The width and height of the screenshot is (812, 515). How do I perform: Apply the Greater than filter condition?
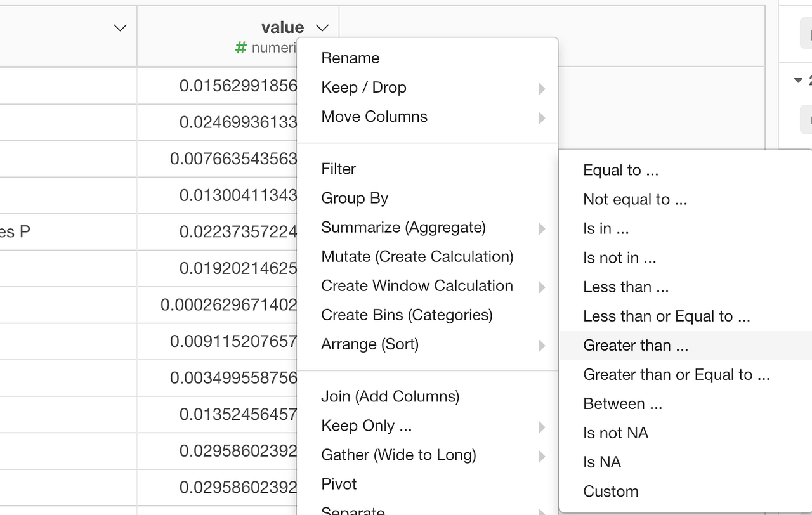pos(636,345)
